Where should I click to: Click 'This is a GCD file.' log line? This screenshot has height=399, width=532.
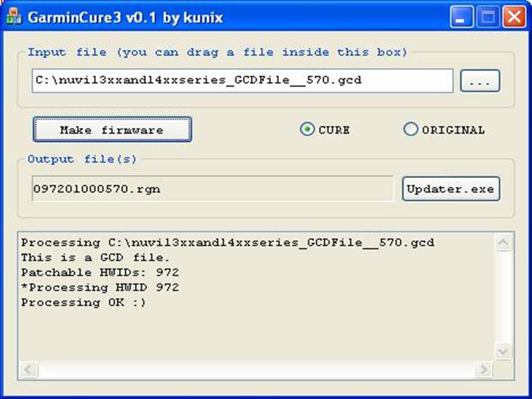(95, 258)
